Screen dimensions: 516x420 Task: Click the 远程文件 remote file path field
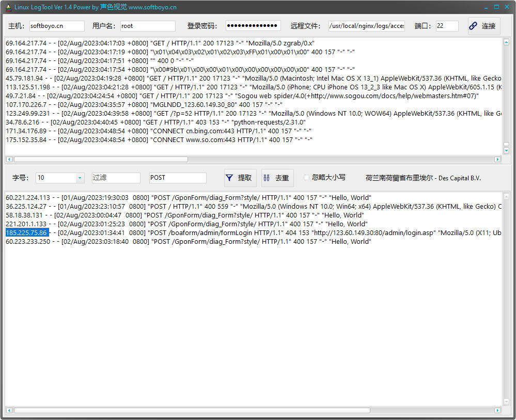(x=367, y=26)
